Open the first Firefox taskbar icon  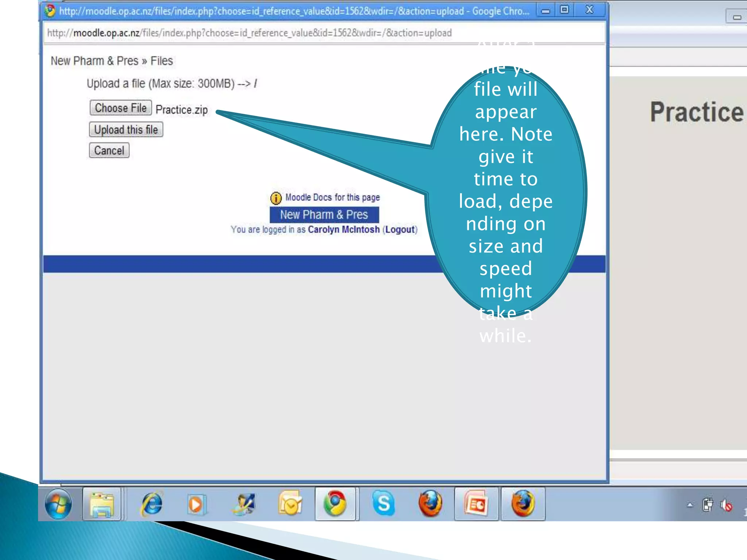[430, 504]
